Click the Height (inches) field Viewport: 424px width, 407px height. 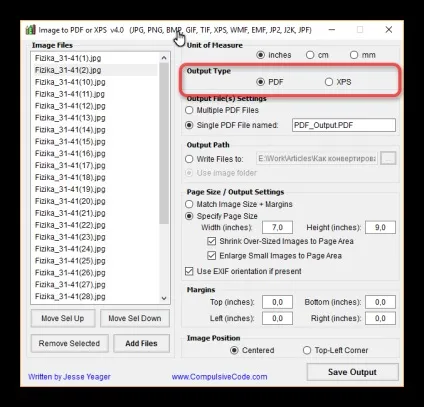(380, 228)
